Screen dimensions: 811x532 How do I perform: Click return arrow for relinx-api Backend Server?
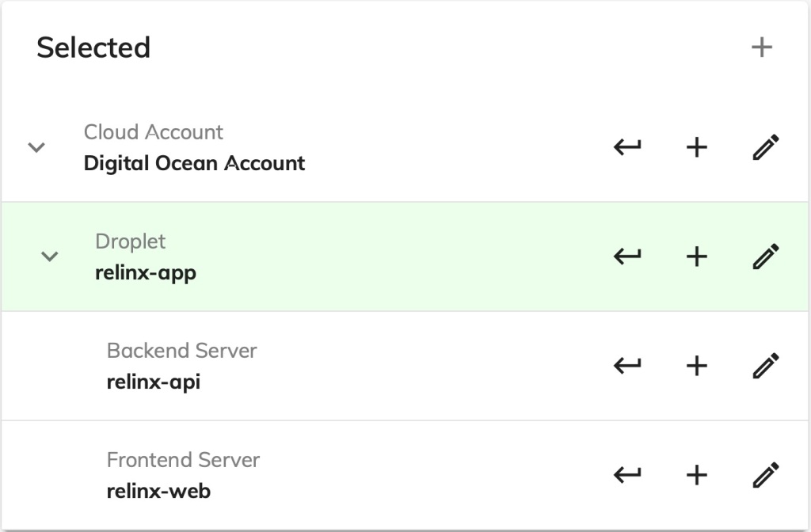(627, 366)
